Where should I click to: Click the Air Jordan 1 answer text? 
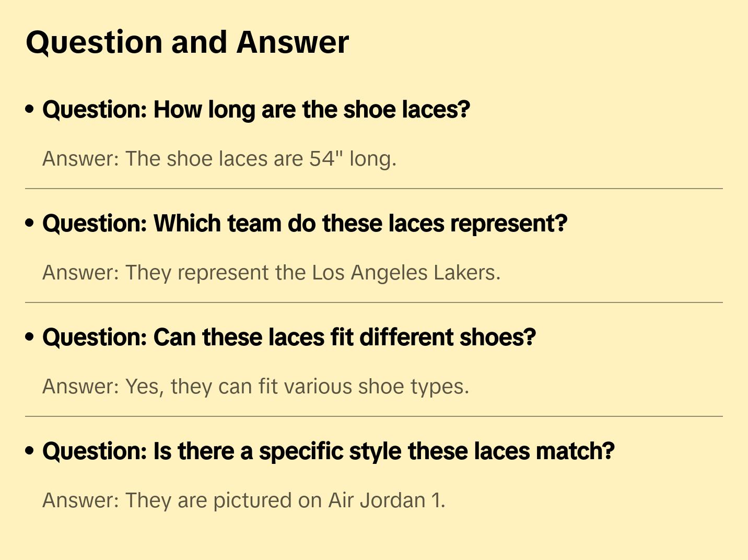243,500
